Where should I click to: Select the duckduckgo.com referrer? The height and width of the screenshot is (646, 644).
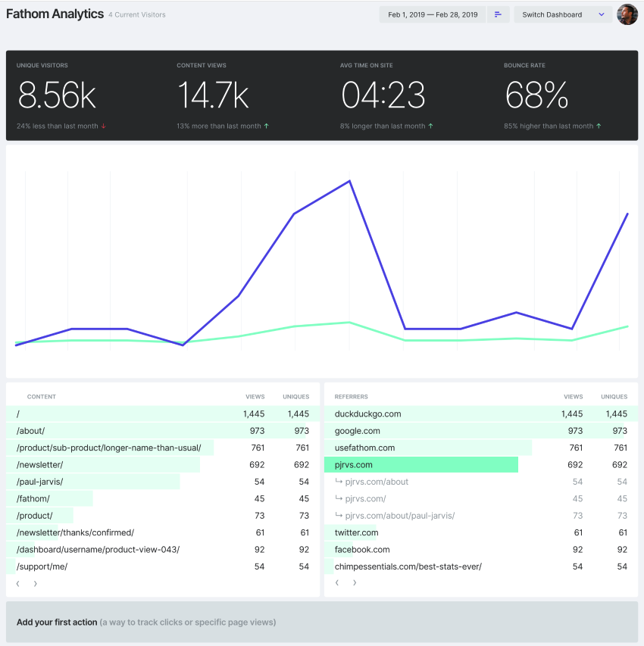[365, 414]
